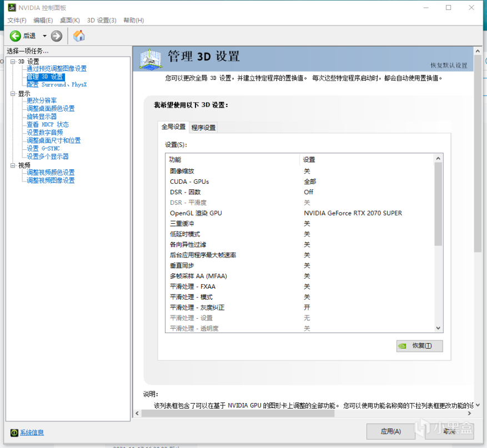
Task: Select the DSR - 因数 setting row
Action: (x=299, y=192)
